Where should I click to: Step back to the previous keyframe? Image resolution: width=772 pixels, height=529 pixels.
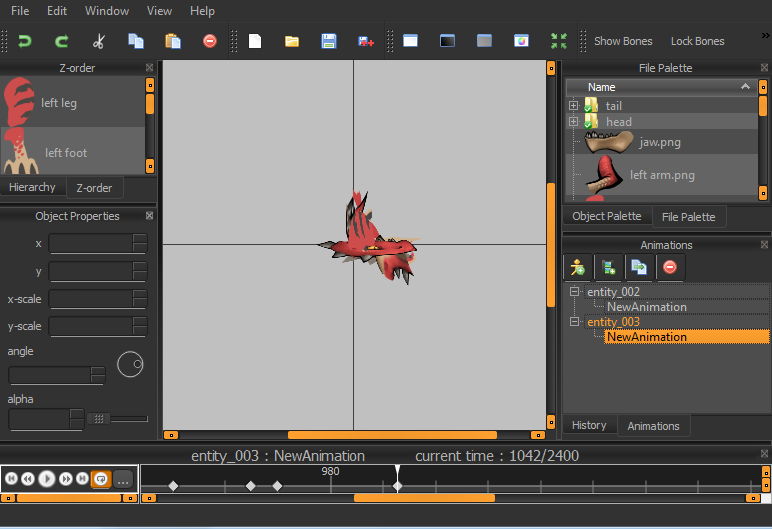coord(28,479)
